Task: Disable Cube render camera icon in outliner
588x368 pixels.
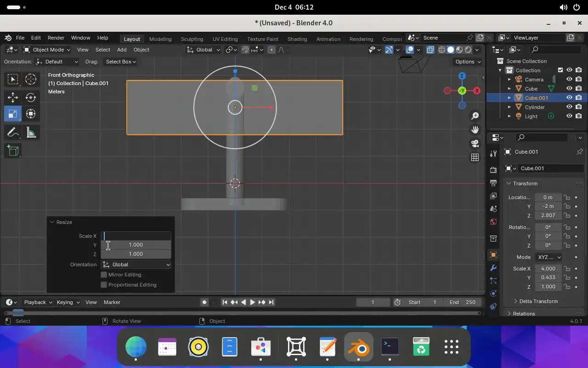Action: click(x=579, y=88)
